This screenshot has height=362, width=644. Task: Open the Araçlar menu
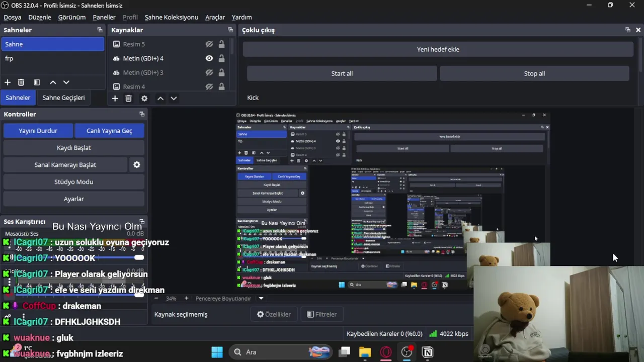click(x=215, y=17)
